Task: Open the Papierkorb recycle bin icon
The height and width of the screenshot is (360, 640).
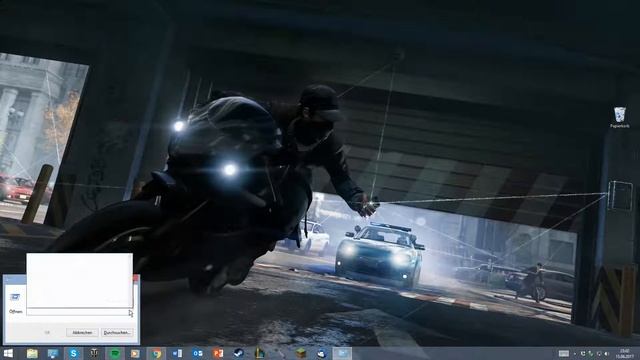Action: coord(620,118)
